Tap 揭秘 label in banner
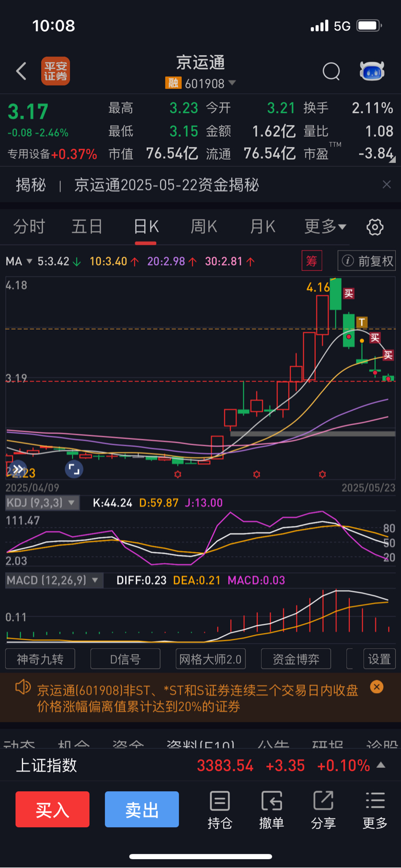Image resolution: width=401 pixels, height=868 pixels. click(x=31, y=185)
